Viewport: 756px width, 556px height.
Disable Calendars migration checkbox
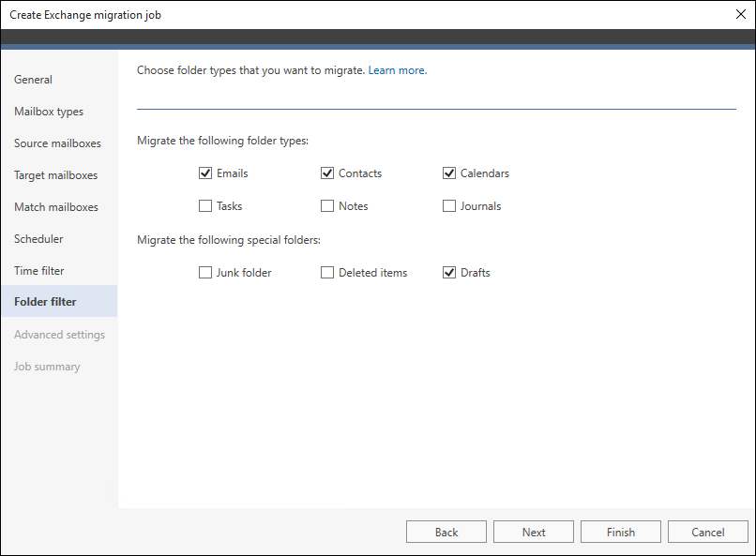pyautogui.click(x=449, y=173)
